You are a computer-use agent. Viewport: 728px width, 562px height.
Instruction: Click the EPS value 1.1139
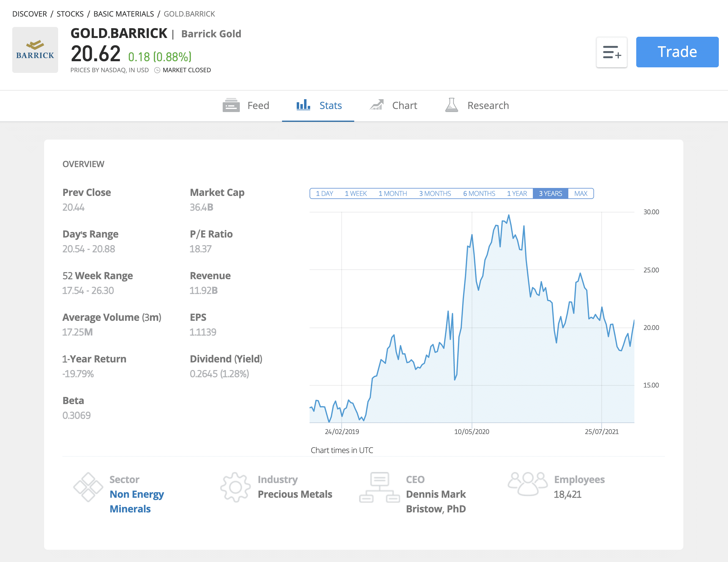[203, 332]
